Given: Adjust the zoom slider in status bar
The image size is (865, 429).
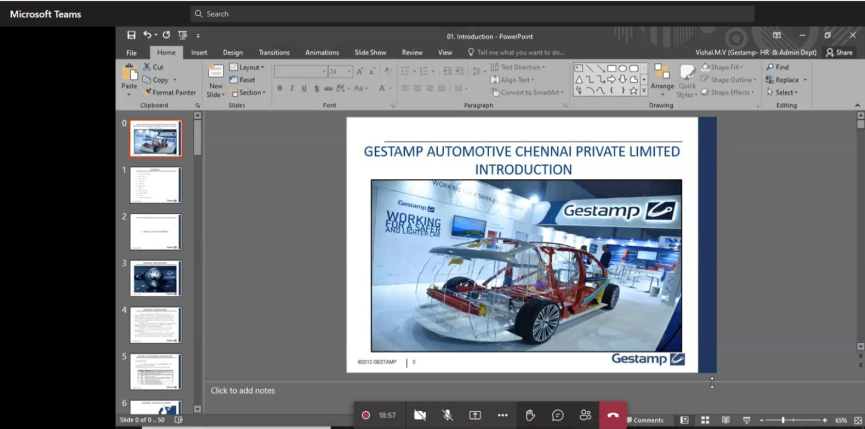Looking at the screenshot, I should coord(783,420).
